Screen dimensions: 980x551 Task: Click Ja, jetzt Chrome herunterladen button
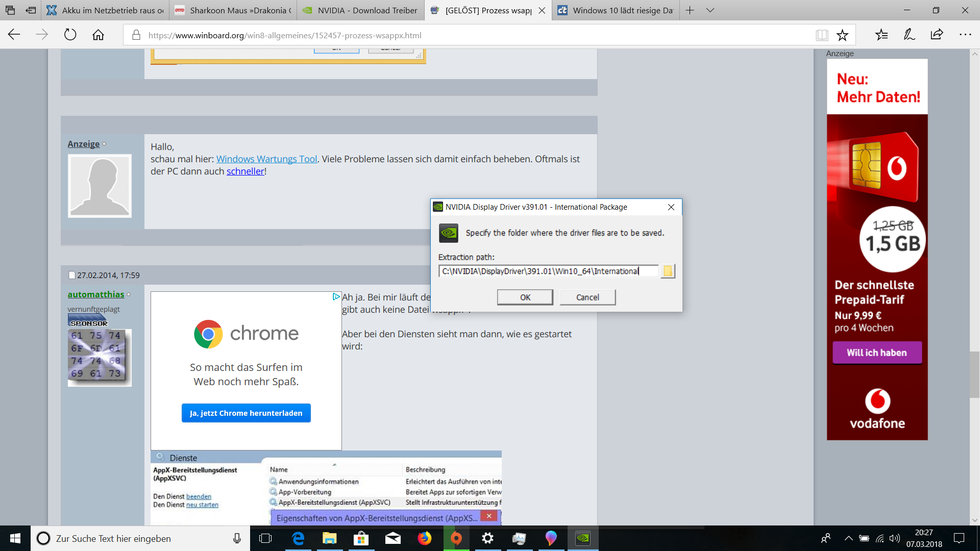[x=246, y=413]
